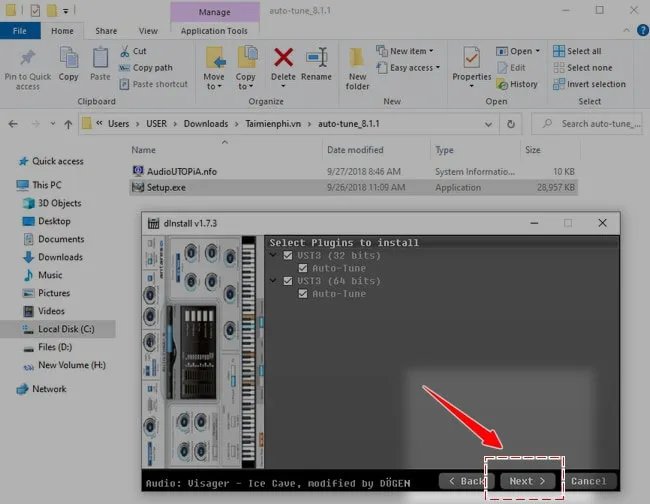Screen dimensions: 650x504
Task: Click the Pin to Quick access icon
Action: click(x=27, y=59)
